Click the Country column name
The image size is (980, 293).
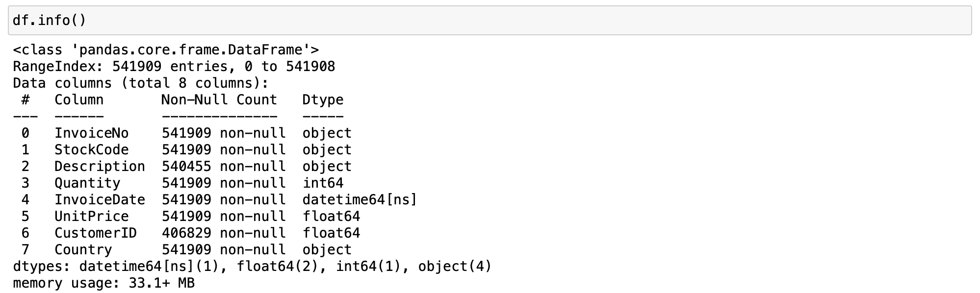coord(83,250)
